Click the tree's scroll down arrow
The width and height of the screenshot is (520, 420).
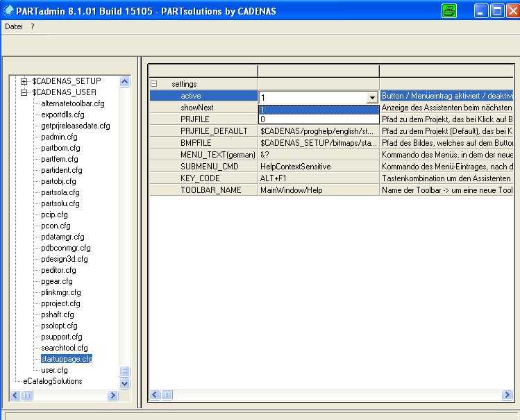[125, 383]
